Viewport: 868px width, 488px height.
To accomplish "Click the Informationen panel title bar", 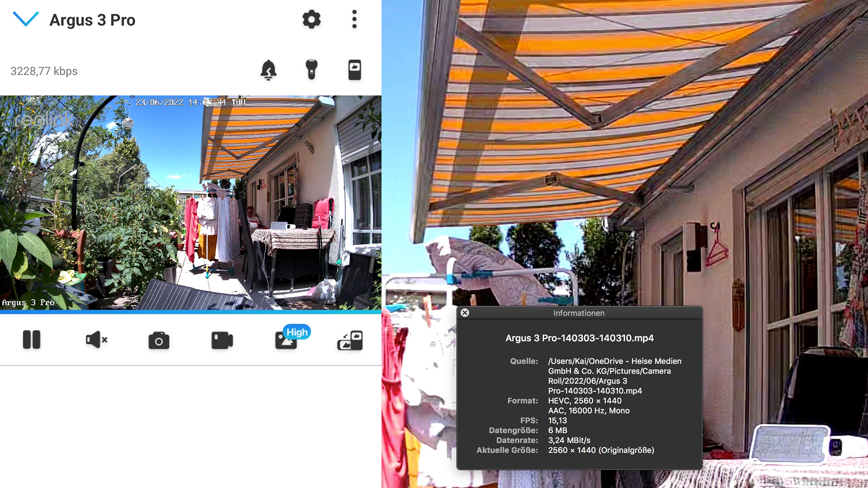I will 579,313.
